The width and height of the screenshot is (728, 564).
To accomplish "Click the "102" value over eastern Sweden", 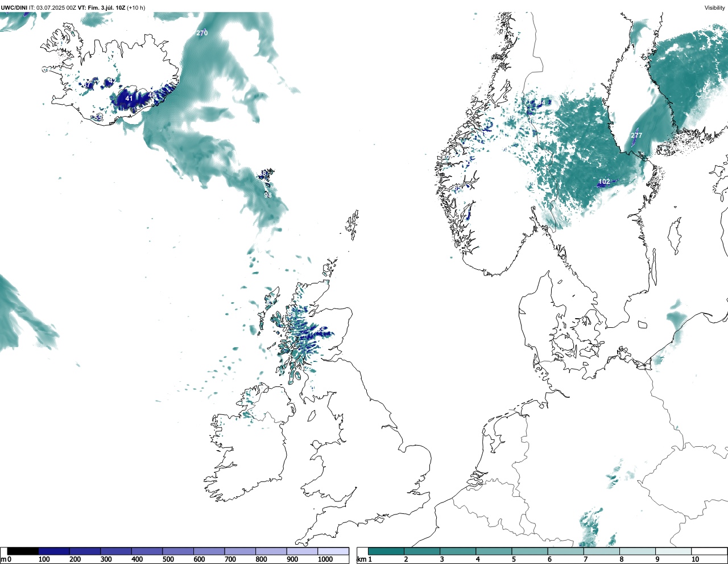I will click(604, 182).
